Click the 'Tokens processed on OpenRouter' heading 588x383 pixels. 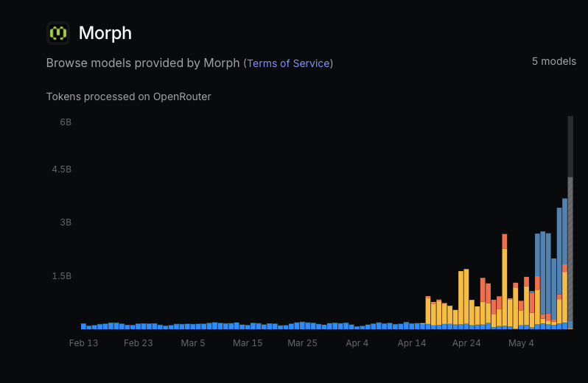tap(129, 96)
